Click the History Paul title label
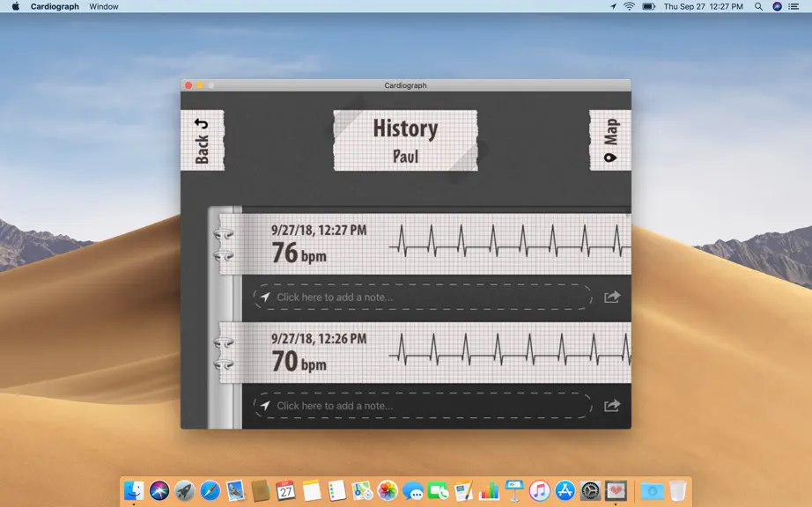Viewport: 812px width, 507px height. click(405, 140)
